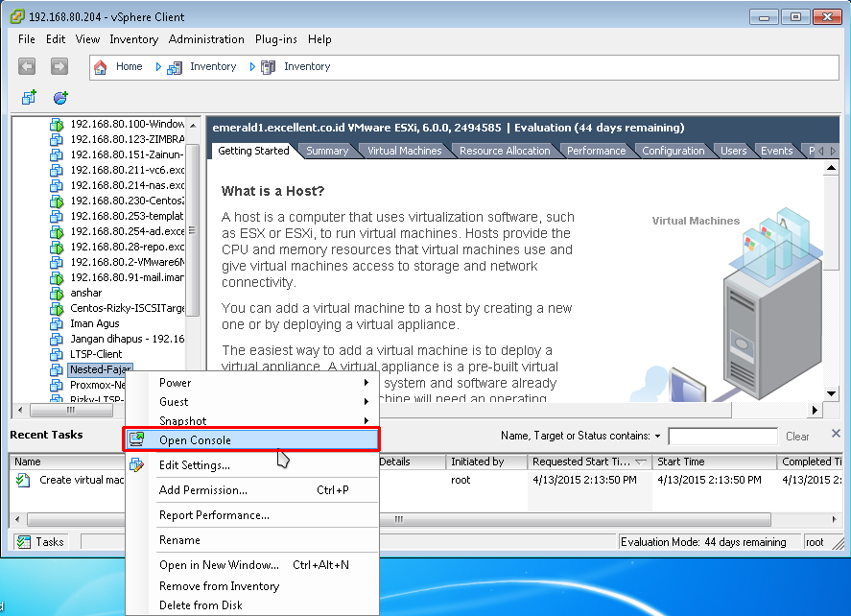Select VM icon for Iman Agus
The width and height of the screenshot is (851, 616).
pos(57,323)
